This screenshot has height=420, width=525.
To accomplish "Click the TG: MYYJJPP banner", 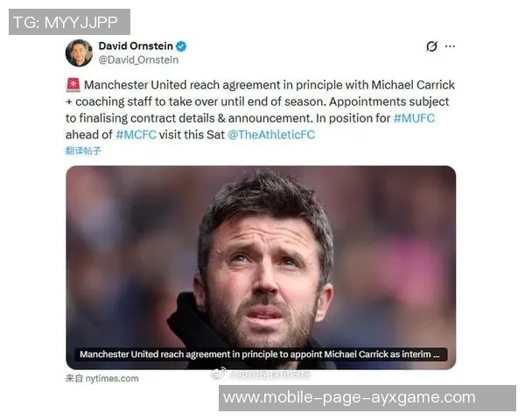I will [69, 22].
